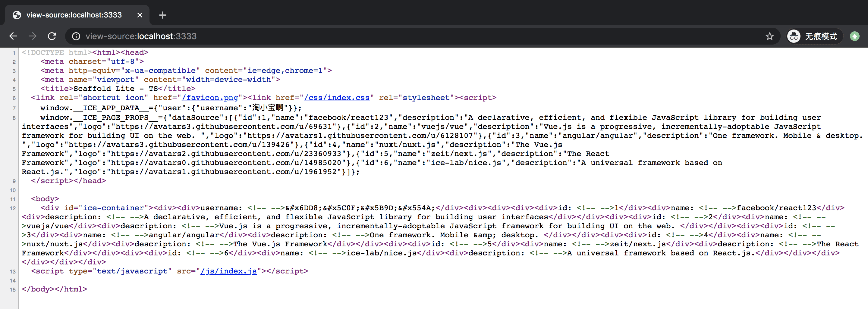Open the /css/index.css link
The width and height of the screenshot is (868, 309).
(x=337, y=98)
